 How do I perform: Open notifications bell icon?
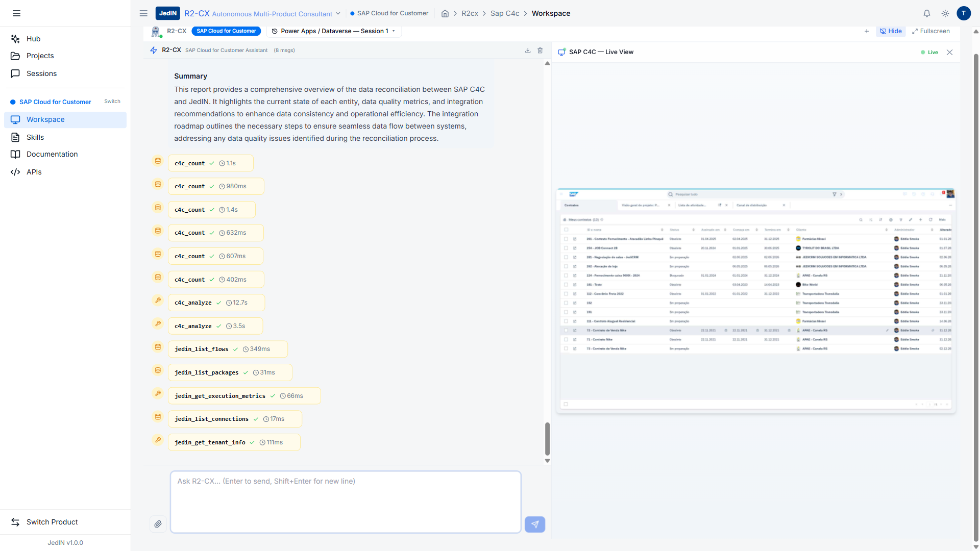pos(927,13)
